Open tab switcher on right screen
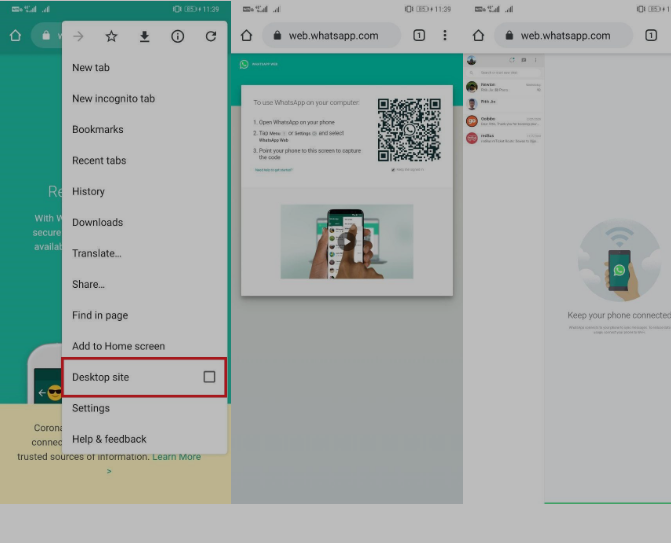This screenshot has height=543, width=671. 651,36
